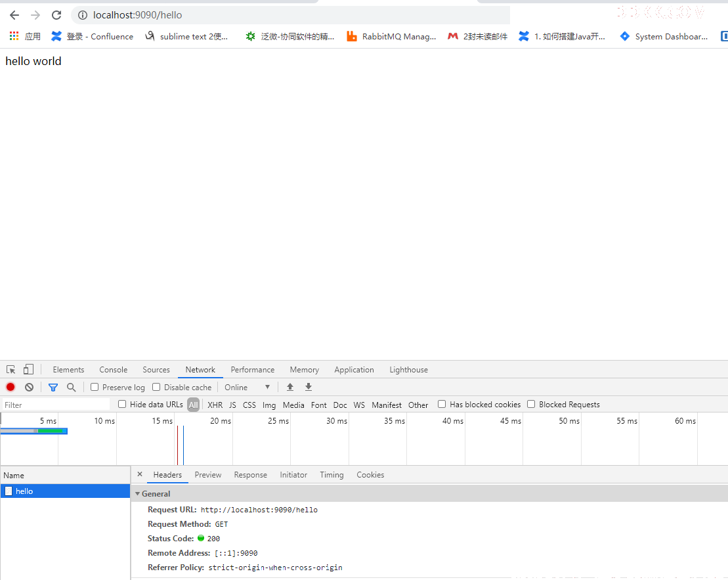Image resolution: width=728 pixels, height=580 pixels.
Task: Switch to the Elements tab
Action: 68,369
